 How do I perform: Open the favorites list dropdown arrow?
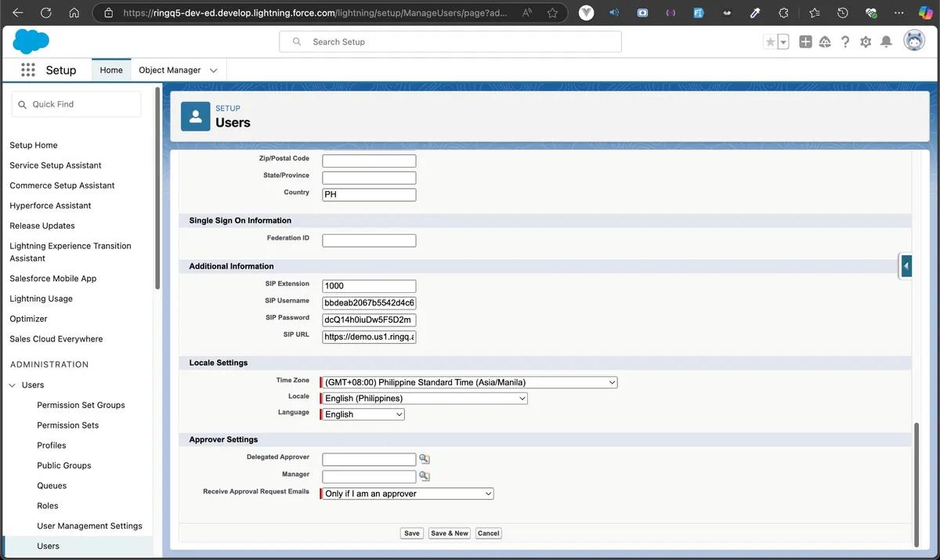(x=783, y=42)
